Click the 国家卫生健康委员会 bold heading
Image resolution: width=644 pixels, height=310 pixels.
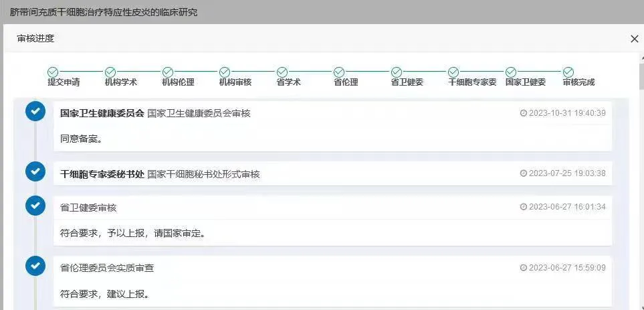[102, 113]
